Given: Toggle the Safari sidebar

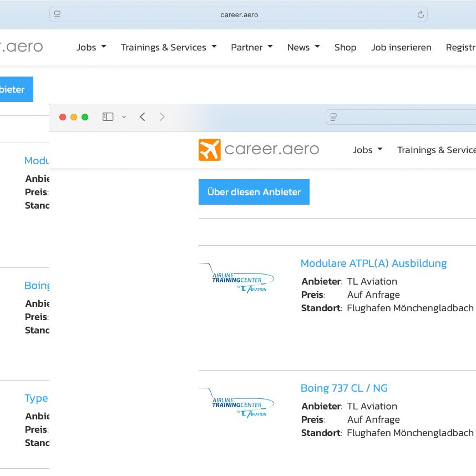Looking at the screenshot, I should click(108, 117).
